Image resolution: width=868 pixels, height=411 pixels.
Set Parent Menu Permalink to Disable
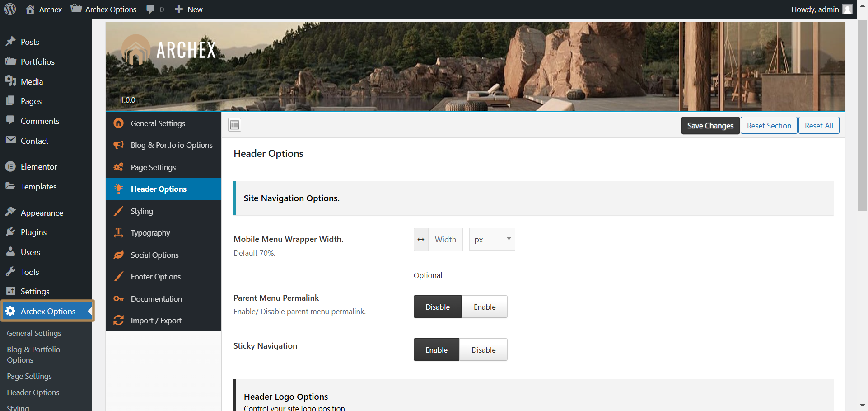click(438, 307)
